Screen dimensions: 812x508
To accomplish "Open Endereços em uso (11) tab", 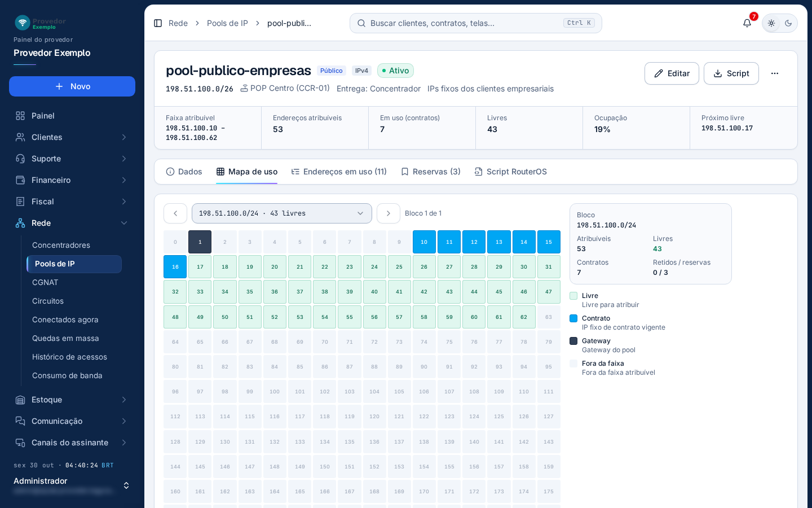I will [x=339, y=172].
